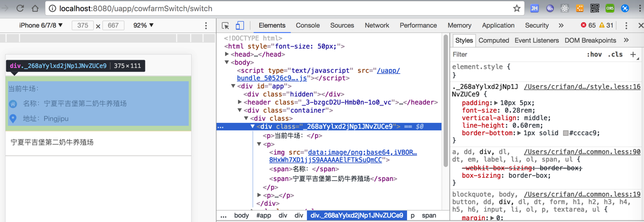Go to the browser home page icon

[35, 8]
